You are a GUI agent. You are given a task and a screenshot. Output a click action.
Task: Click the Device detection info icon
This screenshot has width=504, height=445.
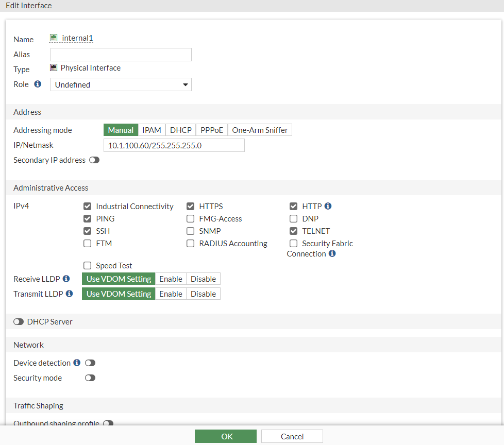pos(76,362)
